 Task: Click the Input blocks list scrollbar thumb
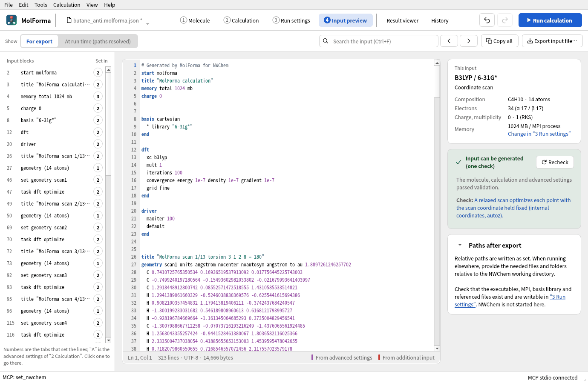[109, 124]
